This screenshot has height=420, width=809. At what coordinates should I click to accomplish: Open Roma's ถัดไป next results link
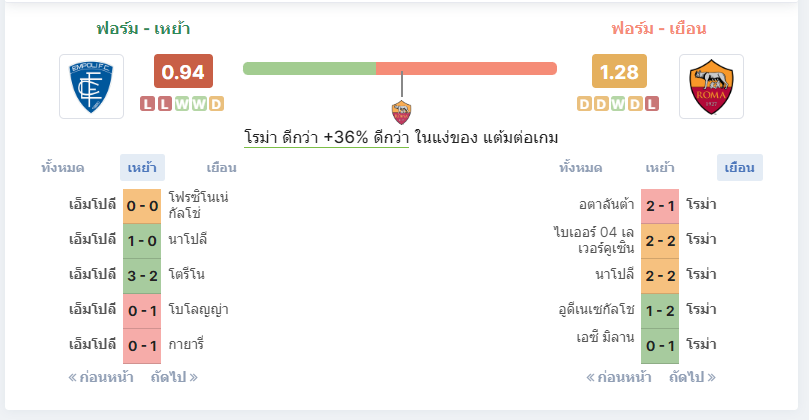tap(692, 377)
